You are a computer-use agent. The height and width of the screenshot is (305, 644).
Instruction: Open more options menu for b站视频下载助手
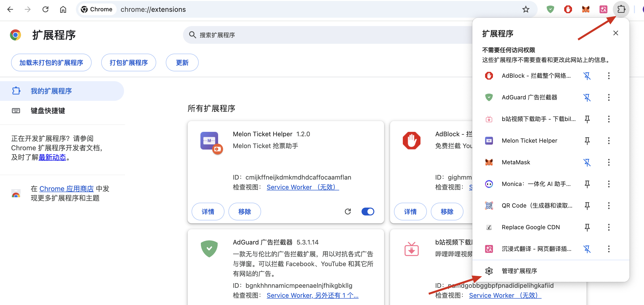609,119
